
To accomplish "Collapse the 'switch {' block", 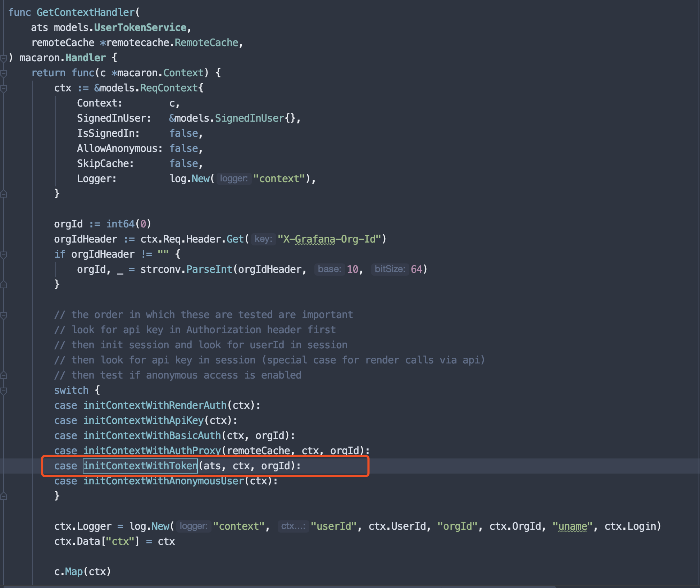I will point(4,390).
